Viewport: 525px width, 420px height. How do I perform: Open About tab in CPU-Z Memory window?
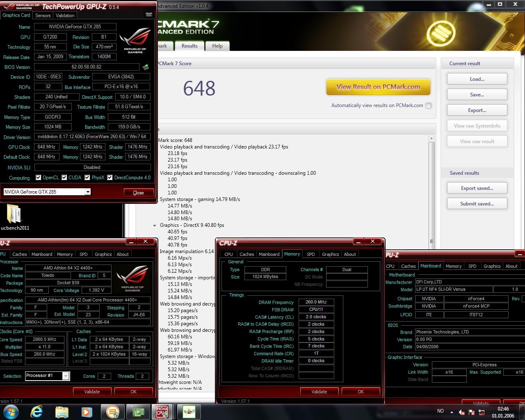coord(350,254)
